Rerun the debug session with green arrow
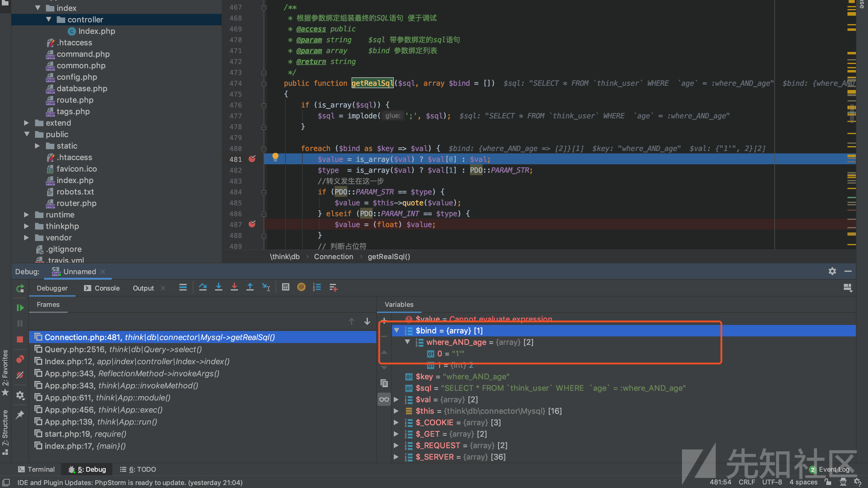 click(20, 288)
